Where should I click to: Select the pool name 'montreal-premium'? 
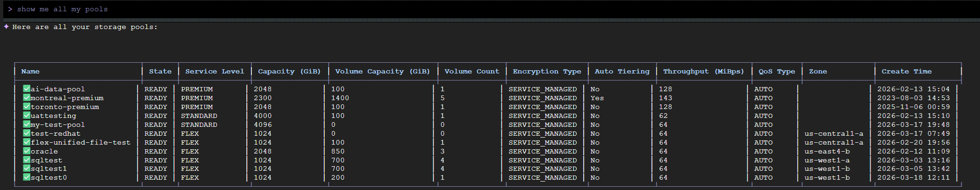pyautogui.click(x=67, y=98)
